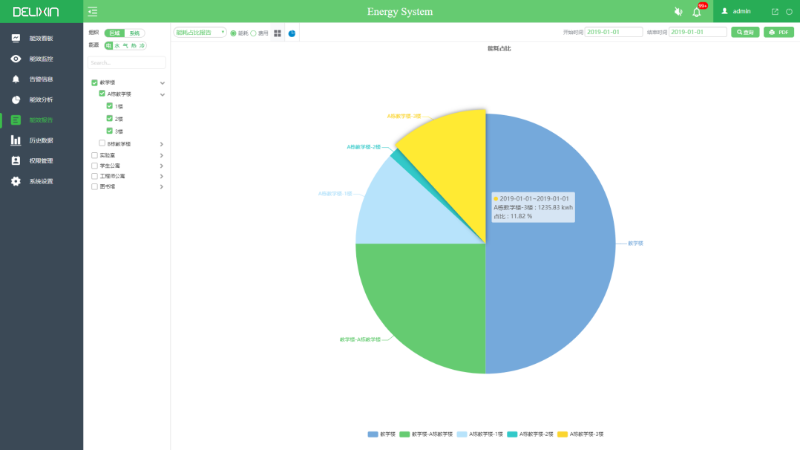Expand the 实验室 tree node arrow
This screenshot has height=450, width=800.
pos(162,155)
